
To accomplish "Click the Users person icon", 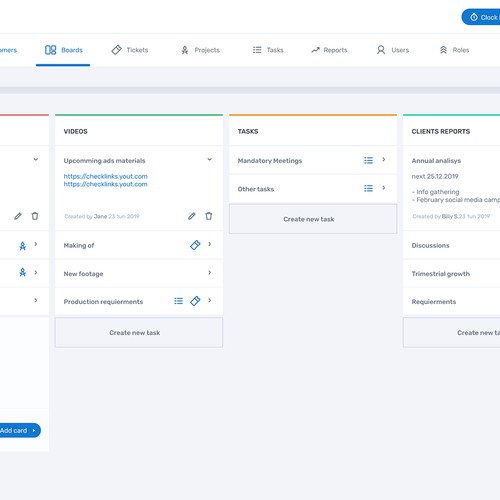I will click(381, 50).
